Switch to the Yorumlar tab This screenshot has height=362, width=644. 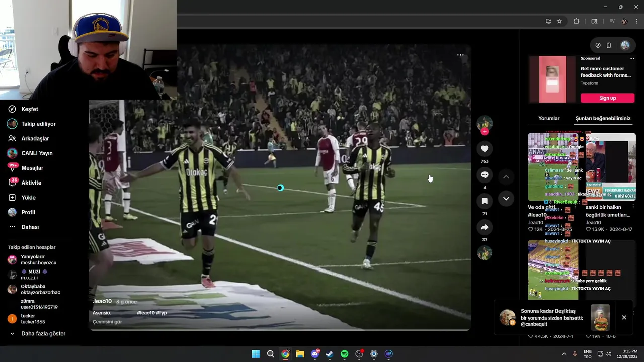click(x=549, y=119)
